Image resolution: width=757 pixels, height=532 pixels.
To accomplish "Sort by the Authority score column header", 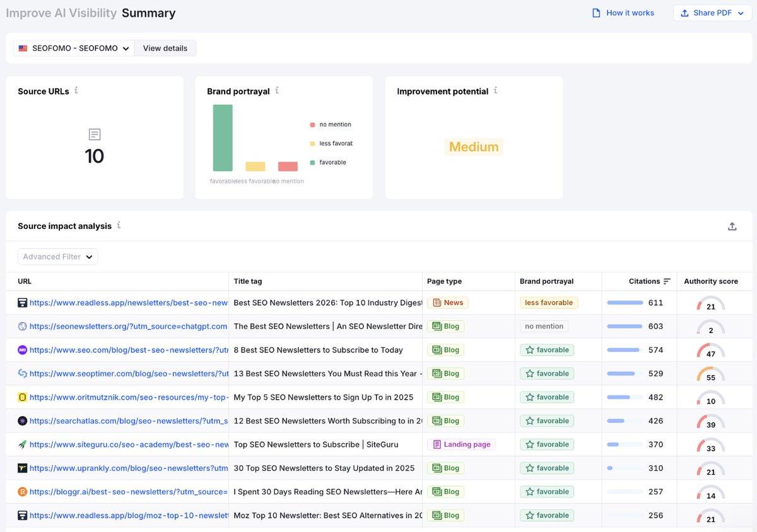I will coord(711,281).
